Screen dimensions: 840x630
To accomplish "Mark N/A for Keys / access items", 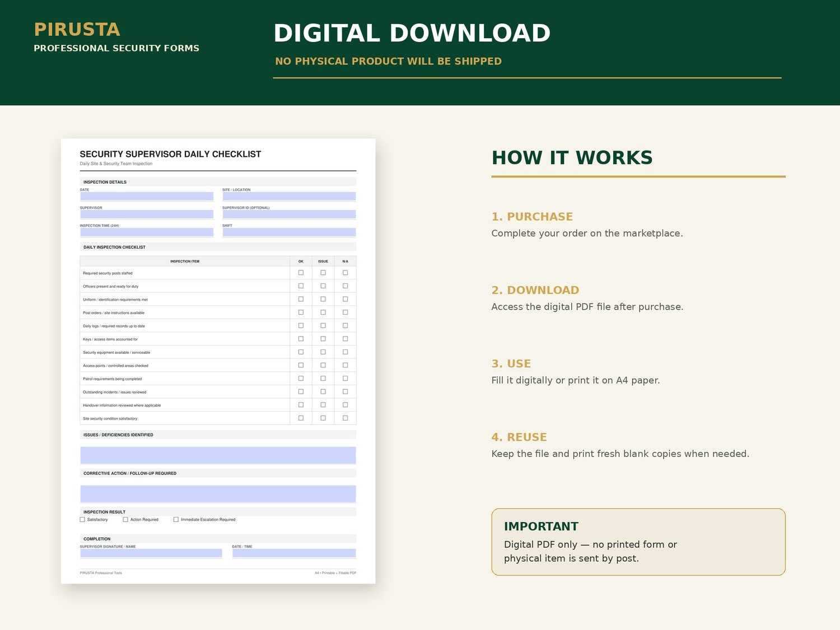I will 346,339.
